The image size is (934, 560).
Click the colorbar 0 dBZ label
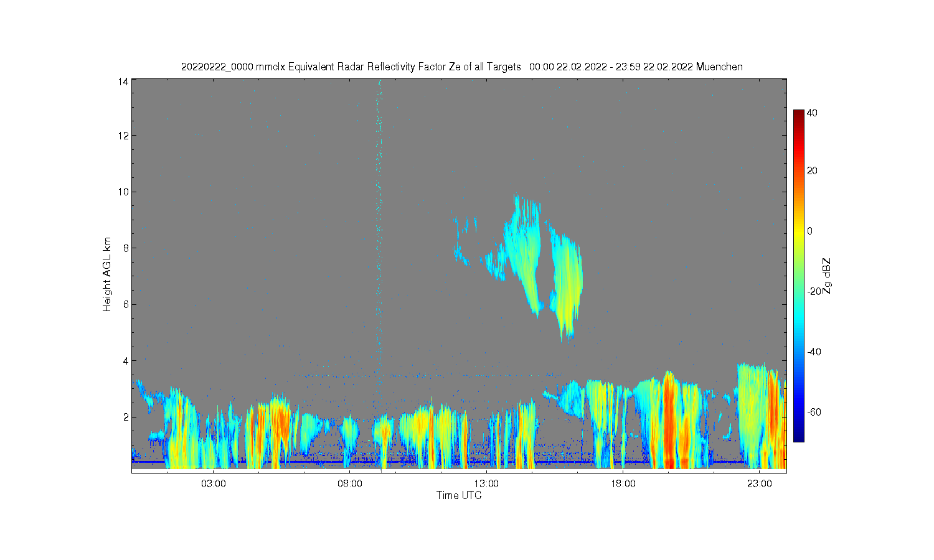point(809,231)
